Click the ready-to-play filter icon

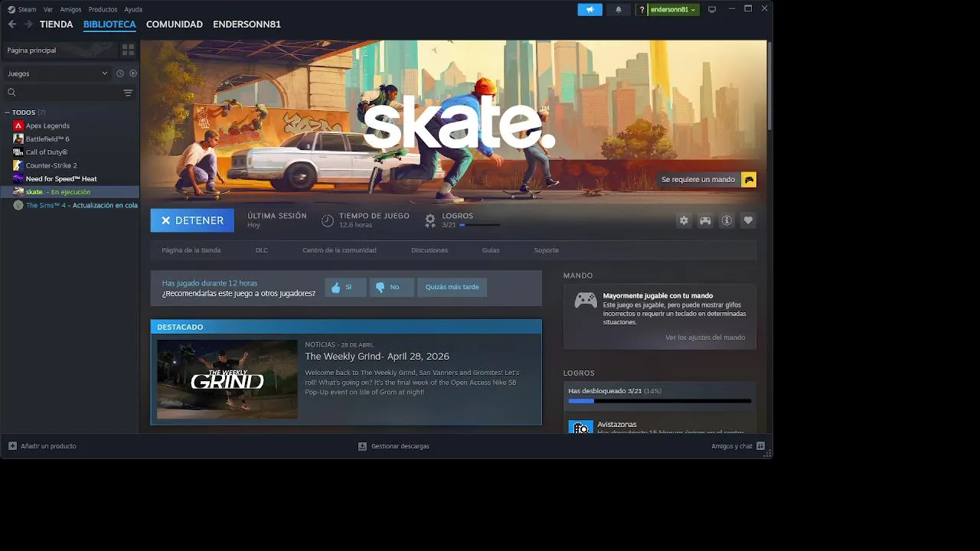click(133, 73)
